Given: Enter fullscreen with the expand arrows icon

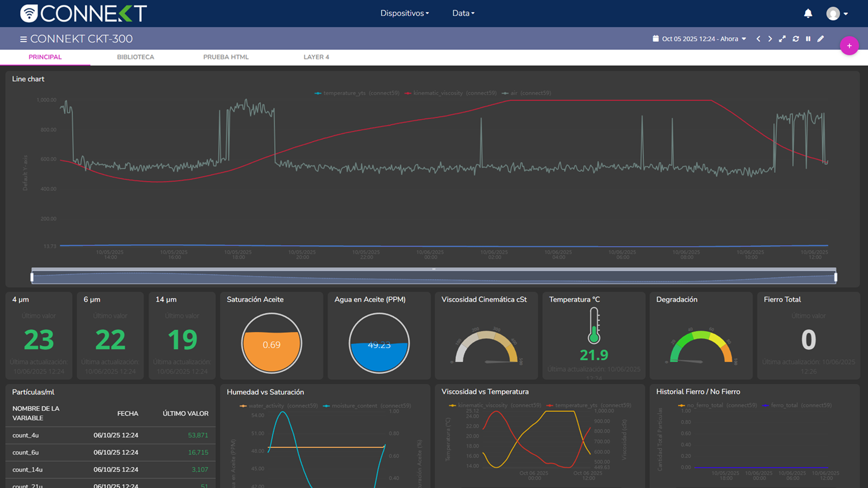Looking at the screenshot, I should pyautogui.click(x=782, y=39).
